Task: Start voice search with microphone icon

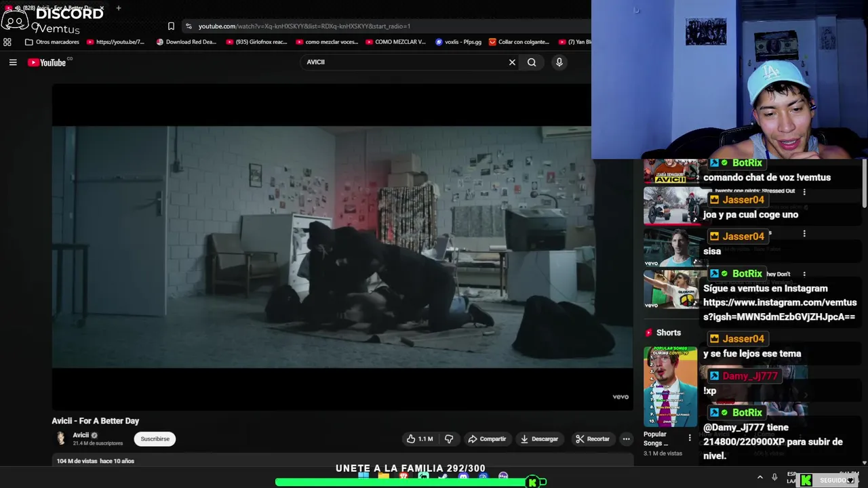Action: 559,62
